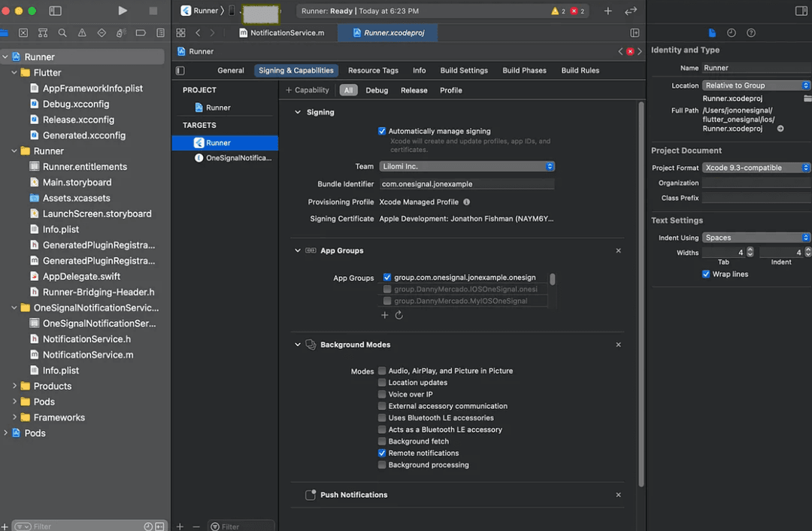Increase Tab width using the stepper
Viewport: 812px width, 531px height.
[749, 250]
